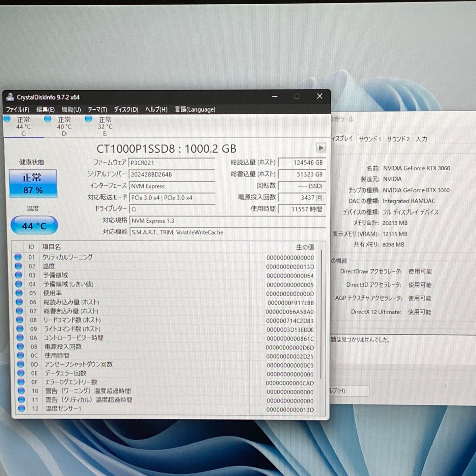Open the 言語(Language) menu
This screenshot has height=476, width=476.
tap(194, 109)
